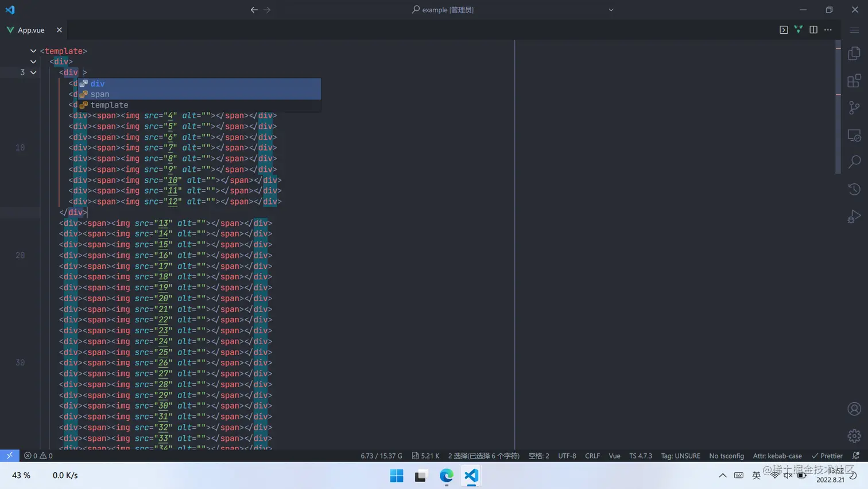Open the command center dropdown chevron
Image resolution: width=868 pixels, height=489 pixels.
611,10
